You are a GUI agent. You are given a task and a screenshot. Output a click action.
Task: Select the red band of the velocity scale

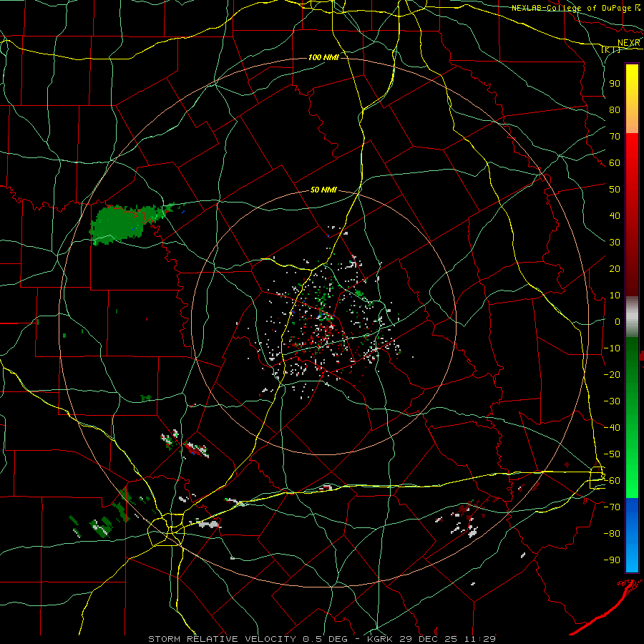(x=632, y=215)
